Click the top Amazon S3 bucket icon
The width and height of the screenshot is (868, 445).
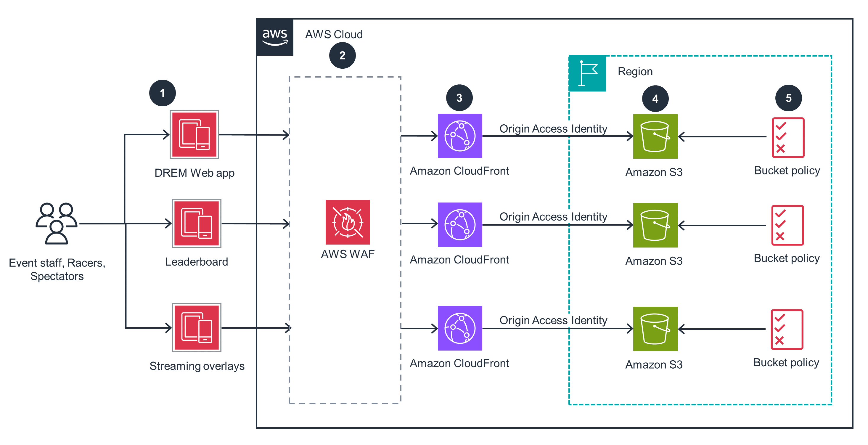[x=655, y=136]
